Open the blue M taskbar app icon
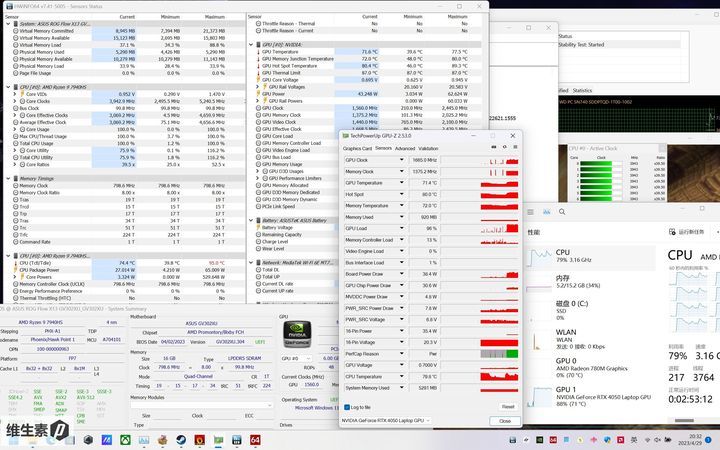This screenshot has height=450, width=720. [x=107, y=440]
